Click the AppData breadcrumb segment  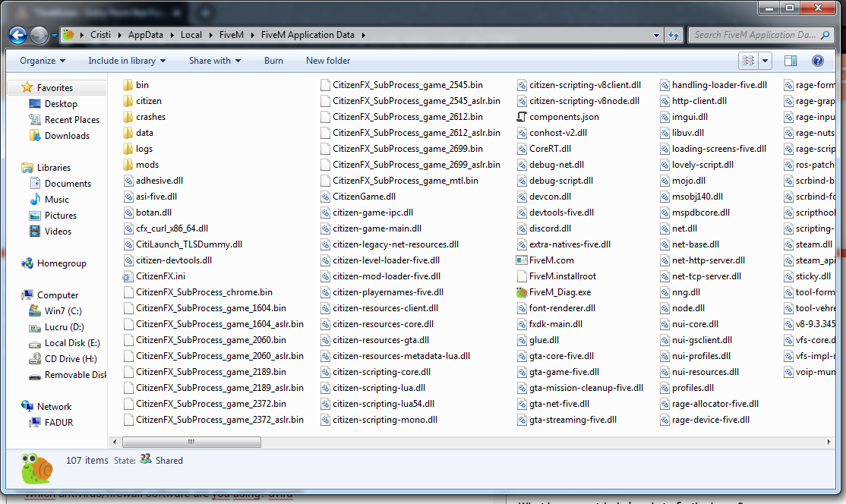pyautogui.click(x=145, y=35)
